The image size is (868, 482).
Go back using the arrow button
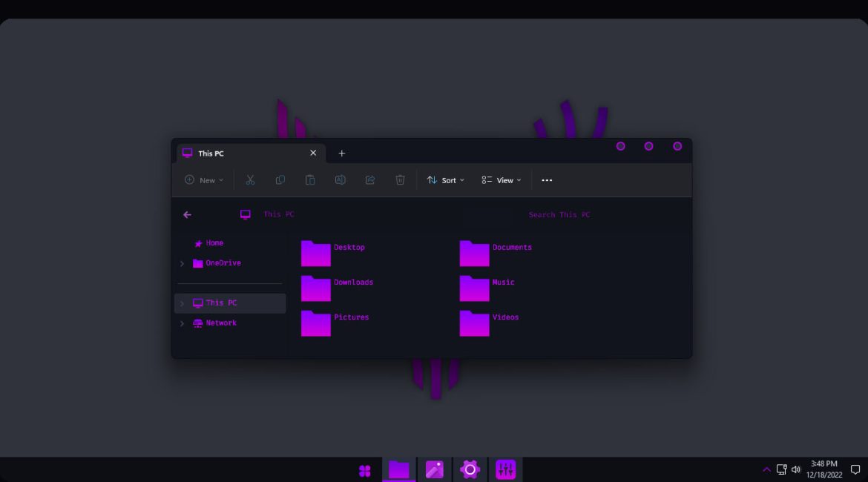[187, 215]
